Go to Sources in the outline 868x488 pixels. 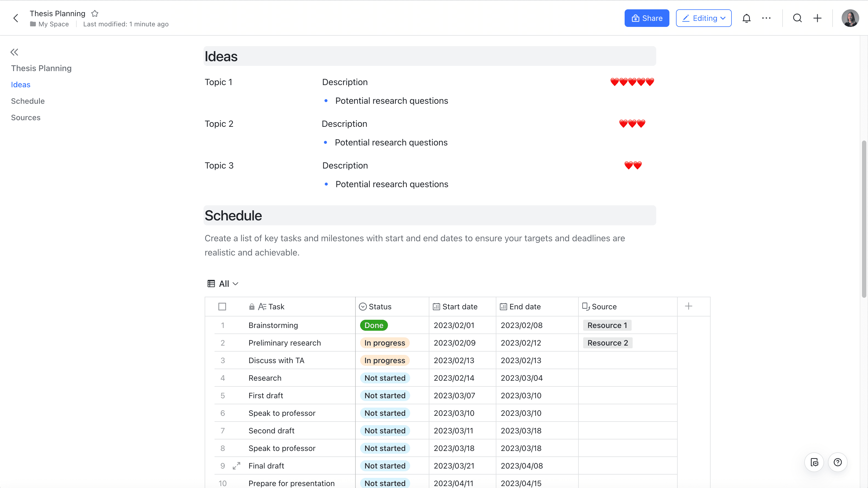[x=26, y=117]
